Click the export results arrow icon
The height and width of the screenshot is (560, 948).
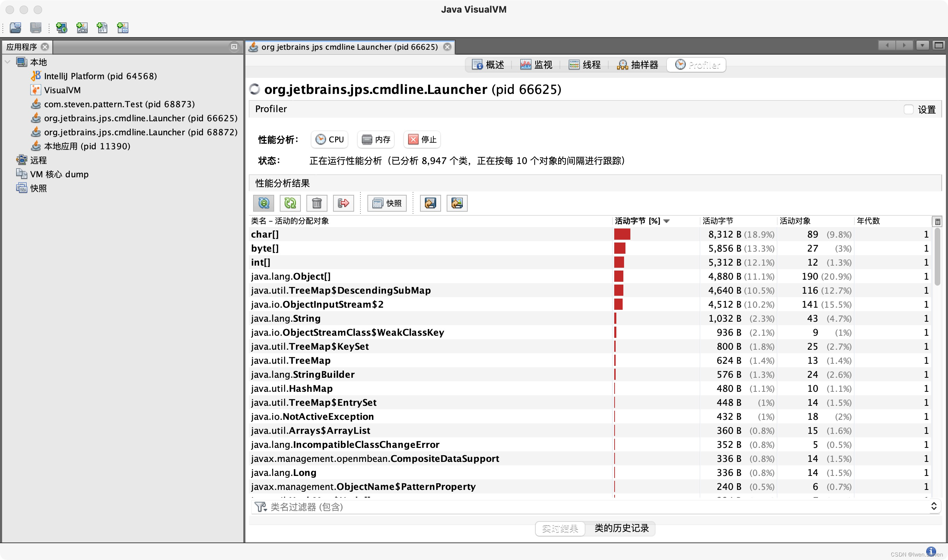[x=343, y=203]
